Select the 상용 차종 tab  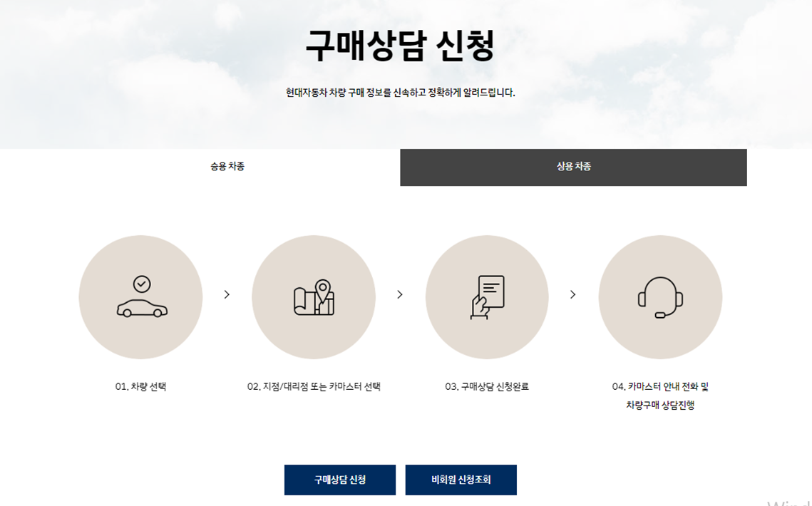[x=573, y=167]
